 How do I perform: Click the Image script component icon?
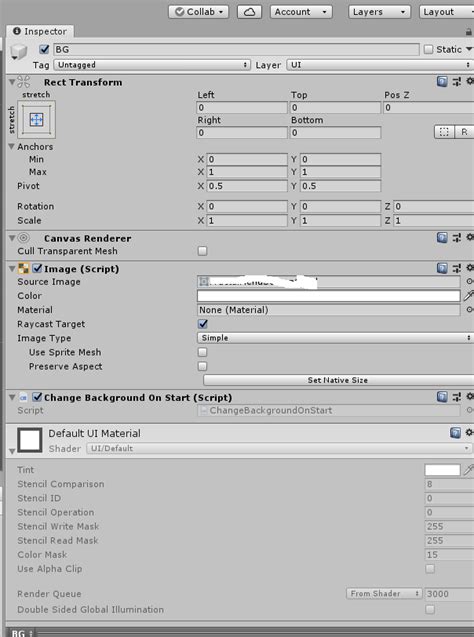(x=24, y=269)
